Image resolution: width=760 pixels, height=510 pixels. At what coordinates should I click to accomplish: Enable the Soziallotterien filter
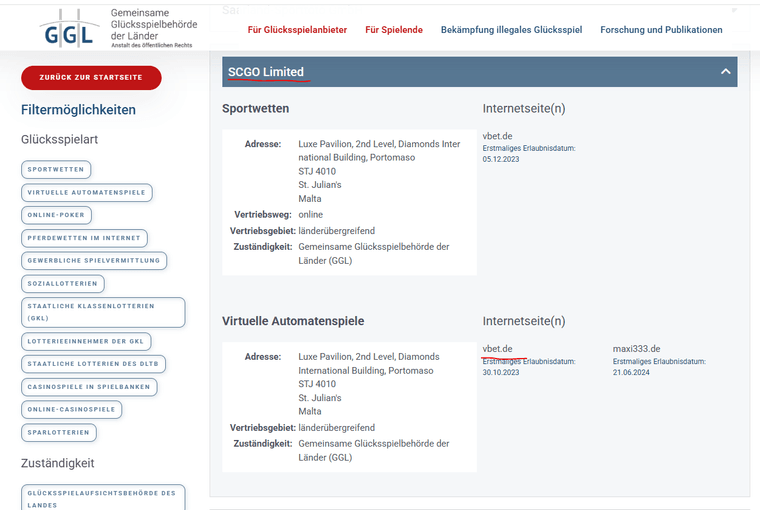coord(62,283)
